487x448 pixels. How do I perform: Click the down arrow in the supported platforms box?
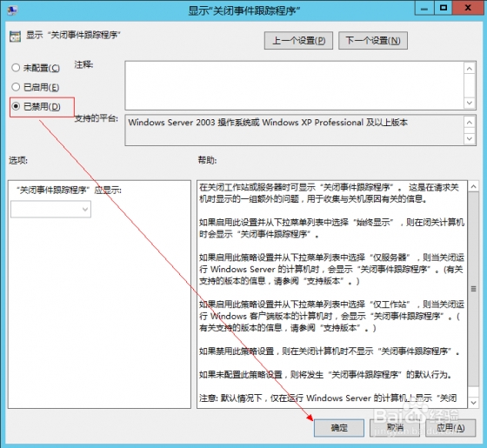[470, 138]
